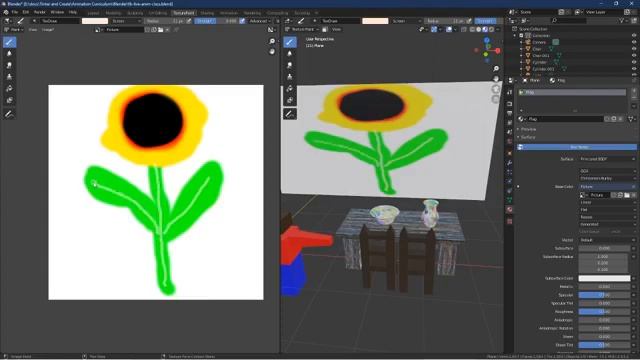Open the Image menu in image editor header
640x360 pixels.
tap(48, 30)
